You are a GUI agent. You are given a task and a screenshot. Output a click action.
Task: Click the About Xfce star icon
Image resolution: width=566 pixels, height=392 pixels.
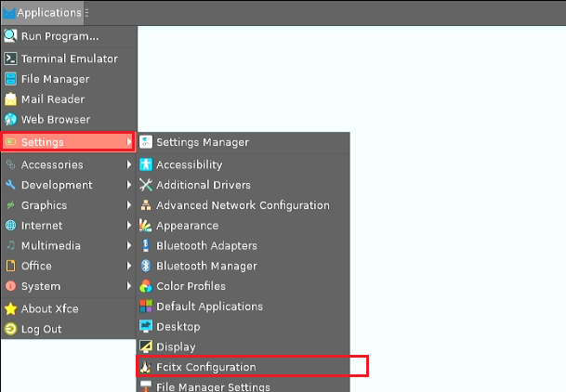[10, 308]
